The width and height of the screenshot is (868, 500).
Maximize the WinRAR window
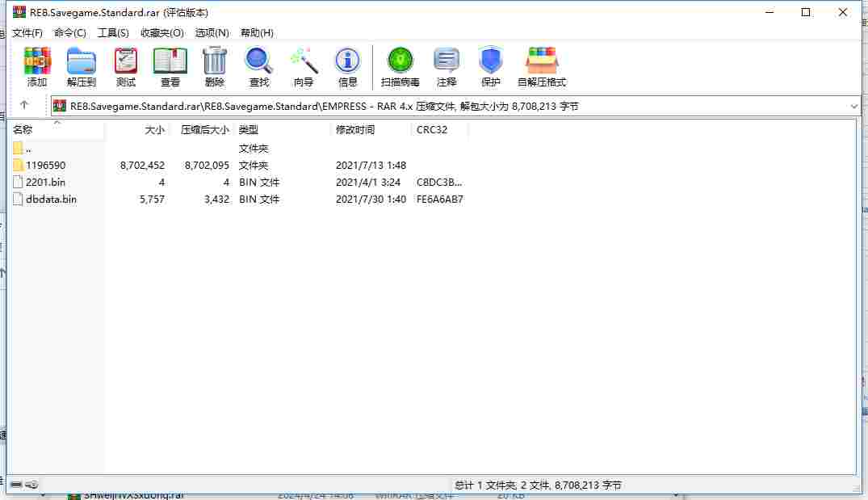pyautogui.click(x=806, y=12)
